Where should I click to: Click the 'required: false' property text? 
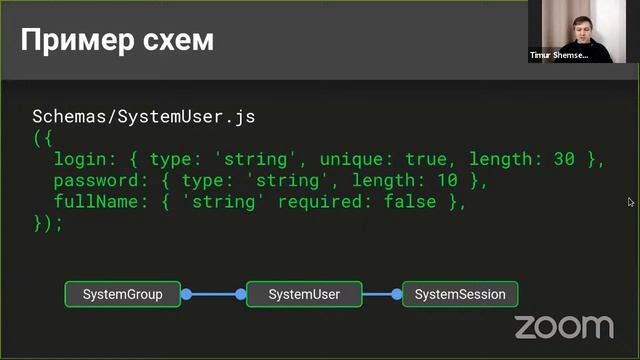(357, 202)
